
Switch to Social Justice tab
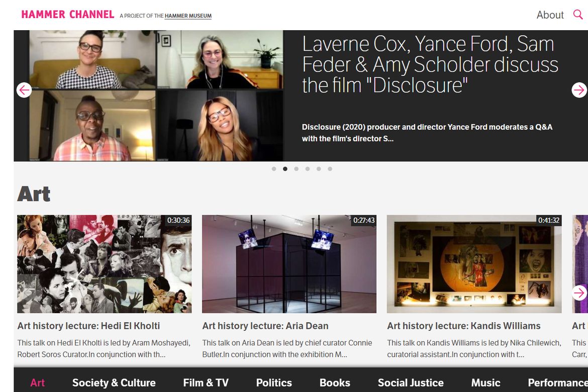point(411,382)
